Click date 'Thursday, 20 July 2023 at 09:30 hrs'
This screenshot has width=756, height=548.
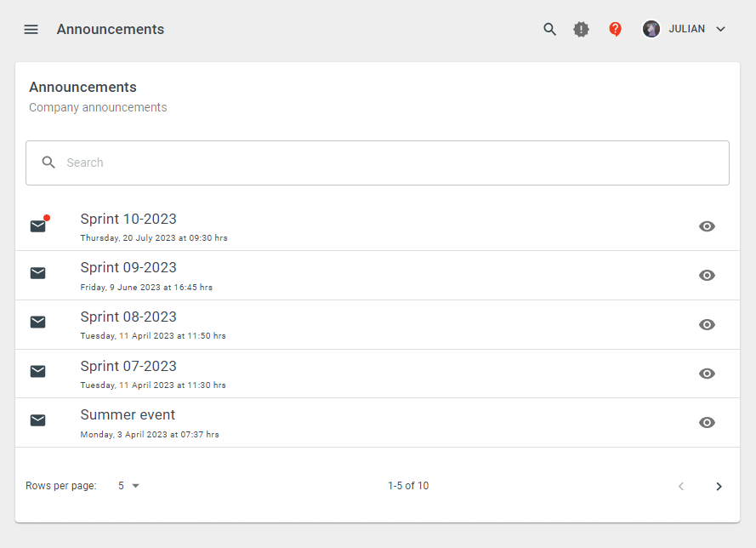click(154, 237)
